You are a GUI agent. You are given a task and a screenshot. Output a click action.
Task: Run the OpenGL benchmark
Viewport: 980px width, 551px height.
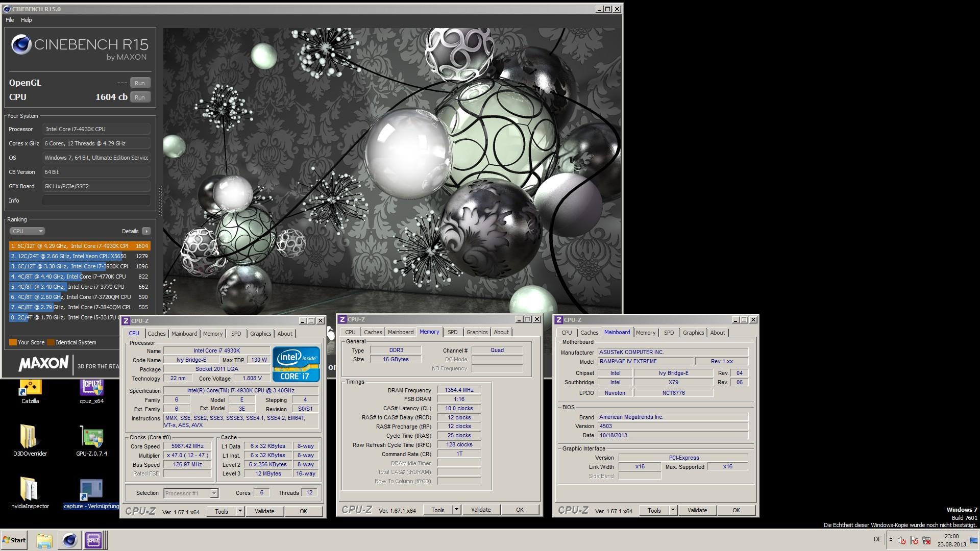pyautogui.click(x=140, y=83)
